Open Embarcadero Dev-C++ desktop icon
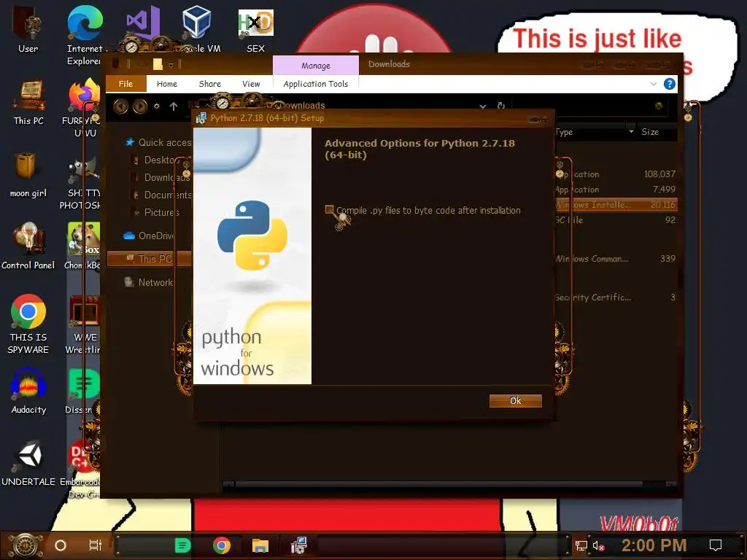The height and width of the screenshot is (560, 747). (81, 469)
